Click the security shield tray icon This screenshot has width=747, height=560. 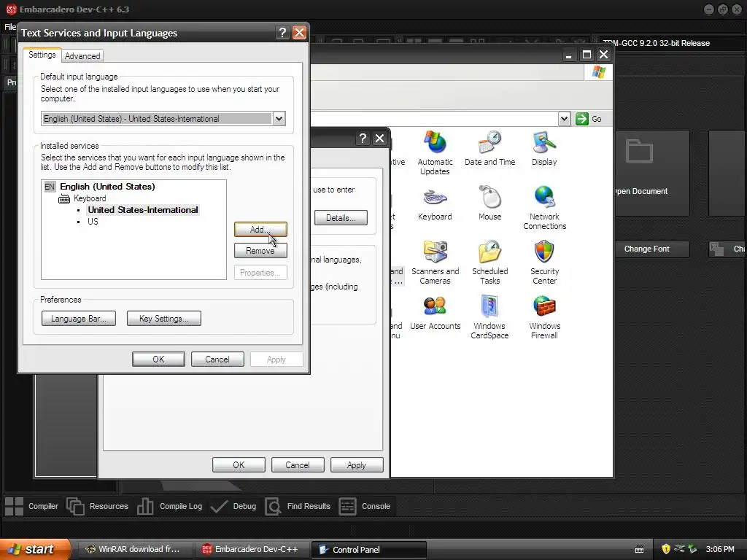tap(666, 549)
